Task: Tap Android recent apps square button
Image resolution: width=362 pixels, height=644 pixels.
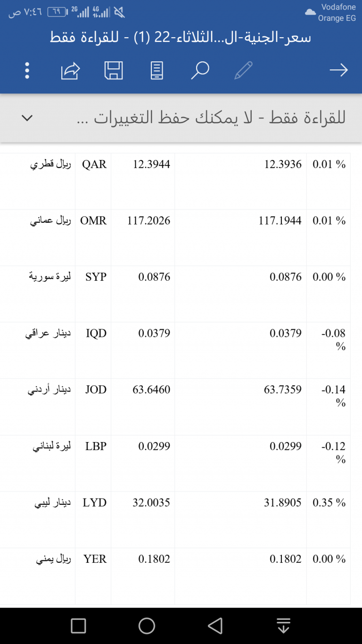Action: tap(78, 626)
